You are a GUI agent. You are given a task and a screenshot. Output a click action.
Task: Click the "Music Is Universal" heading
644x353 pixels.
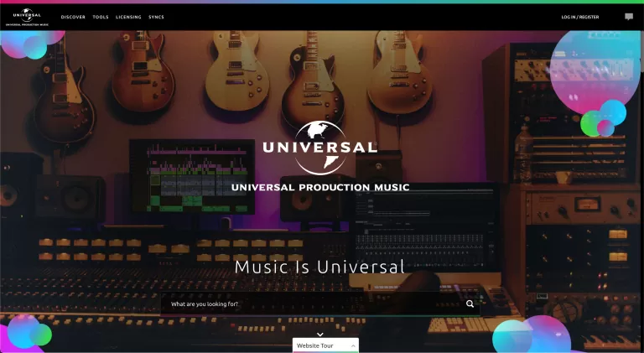point(319,267)
